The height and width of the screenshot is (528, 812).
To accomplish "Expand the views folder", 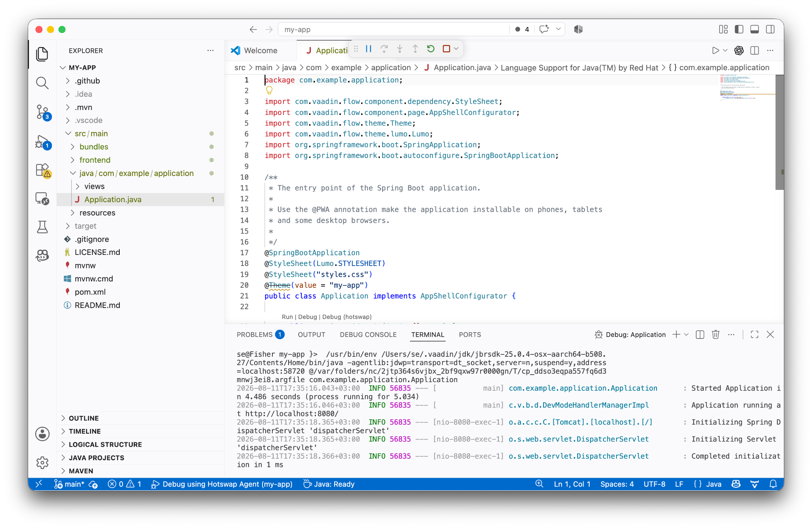I will (140, 186).
